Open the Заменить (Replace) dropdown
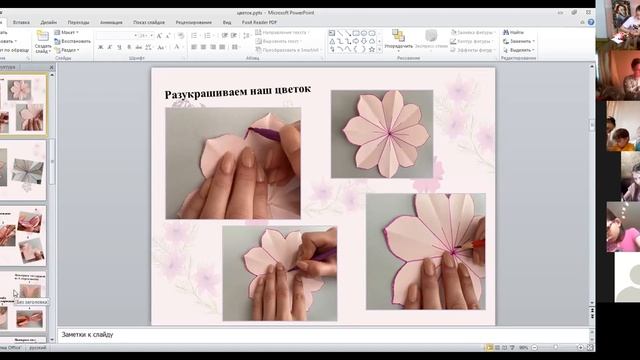 pyautogui.click(x=519, y=41)
